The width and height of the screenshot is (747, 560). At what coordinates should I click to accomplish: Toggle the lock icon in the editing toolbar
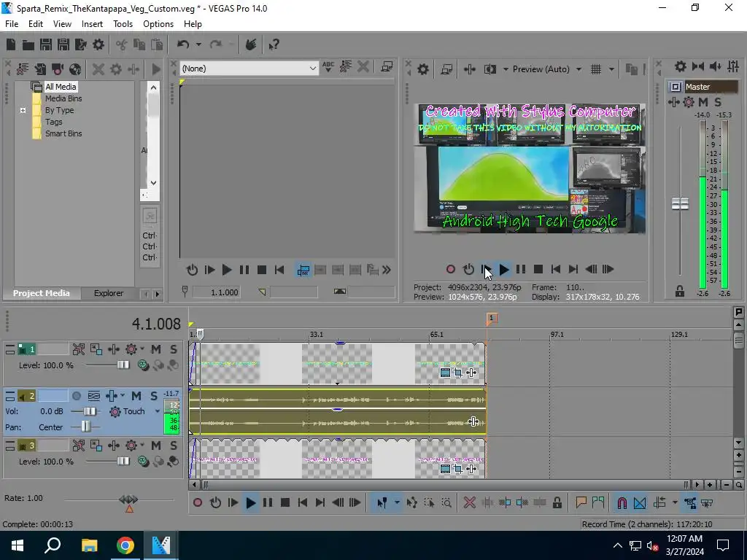click(557, 502)
